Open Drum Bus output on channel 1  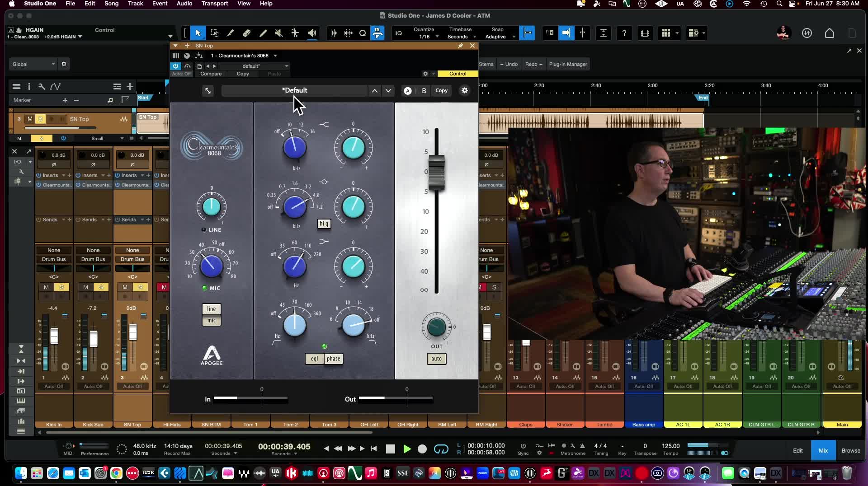[x=54, y=259]
